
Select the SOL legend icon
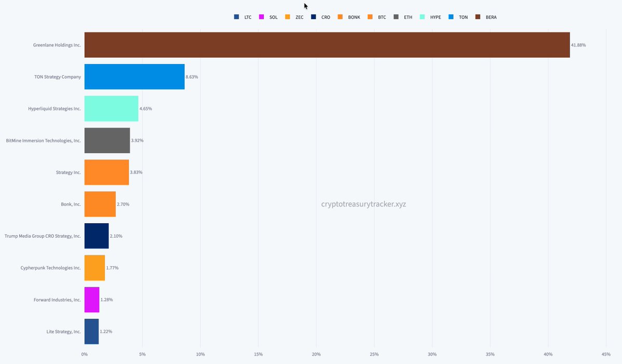261,17
